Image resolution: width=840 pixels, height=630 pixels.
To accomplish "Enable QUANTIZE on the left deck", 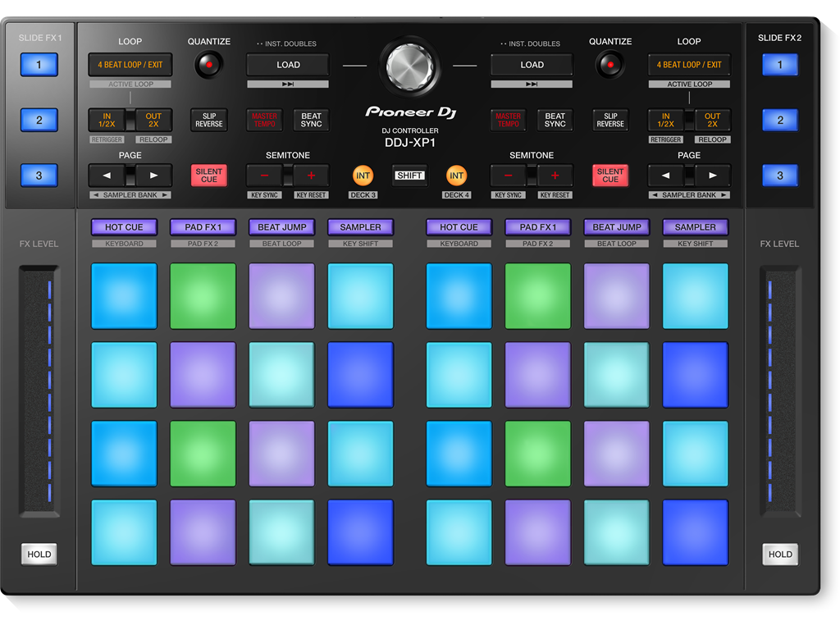I will (209, 64).
